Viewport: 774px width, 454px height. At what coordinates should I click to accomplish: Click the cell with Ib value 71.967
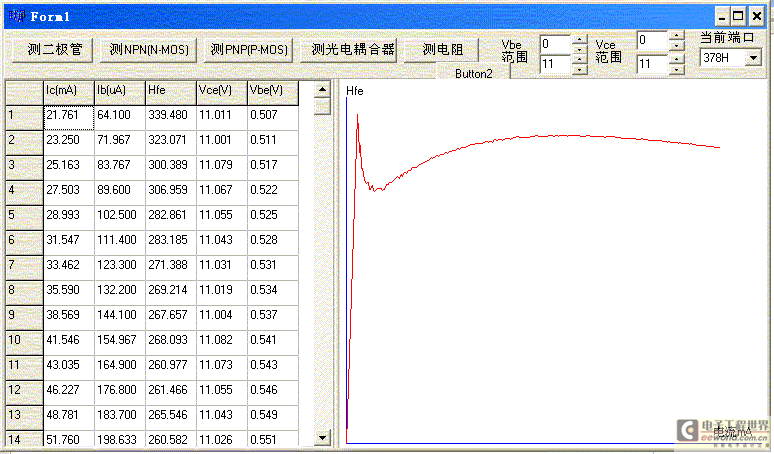[119, 143]
